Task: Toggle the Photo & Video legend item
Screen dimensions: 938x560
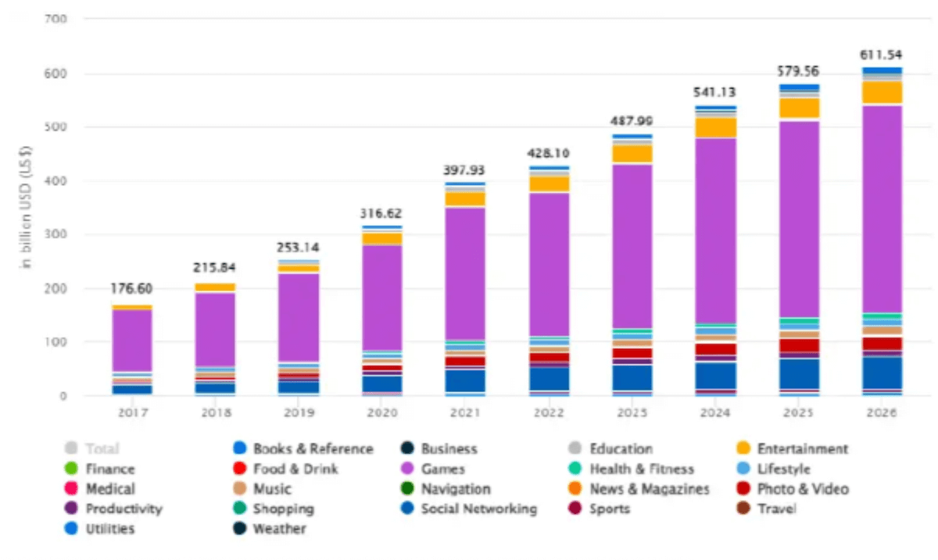Action: (802, 490)
